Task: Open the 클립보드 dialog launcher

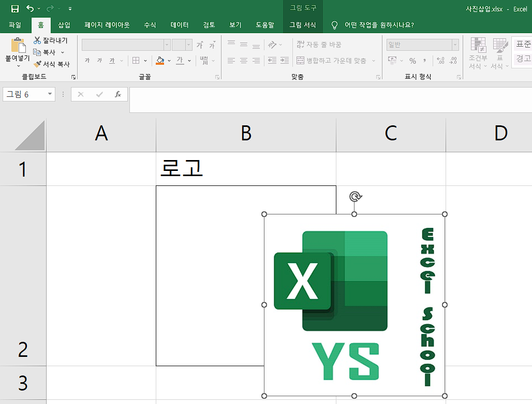Action: [x=73, y=77]
